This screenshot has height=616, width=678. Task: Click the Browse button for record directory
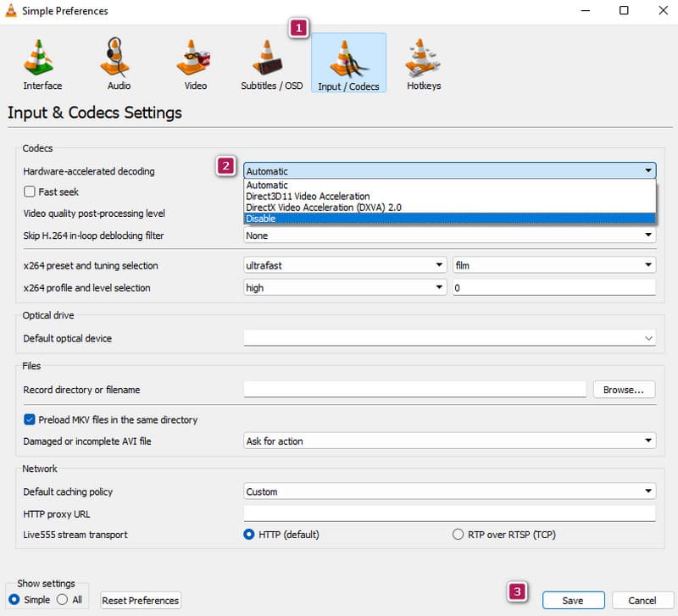click(624, 389)
